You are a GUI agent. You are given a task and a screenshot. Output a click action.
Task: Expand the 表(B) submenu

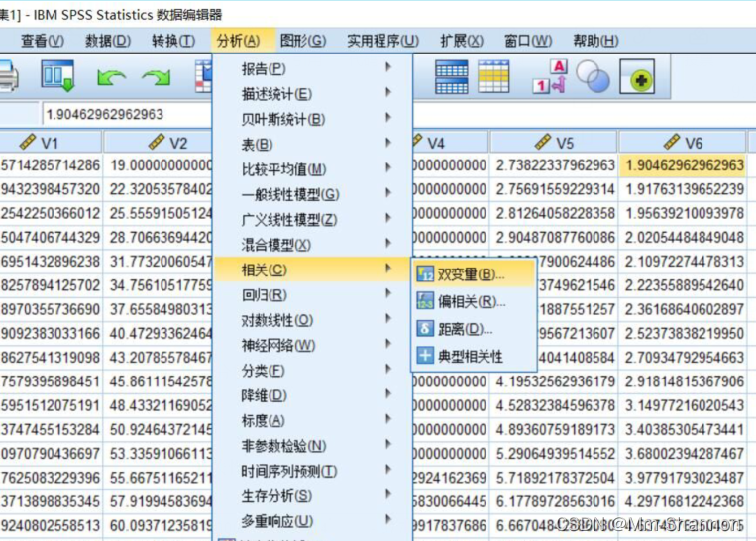(x=312, y=145)
